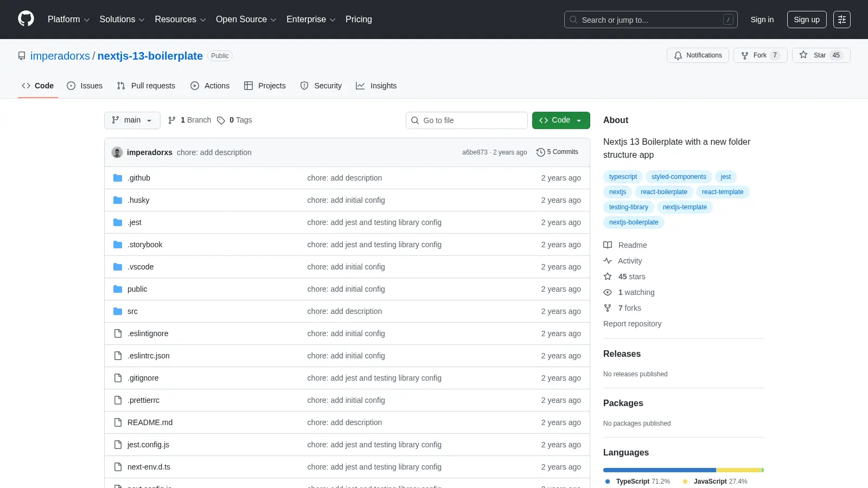View 5 Commits history

(x=557, y=152)
